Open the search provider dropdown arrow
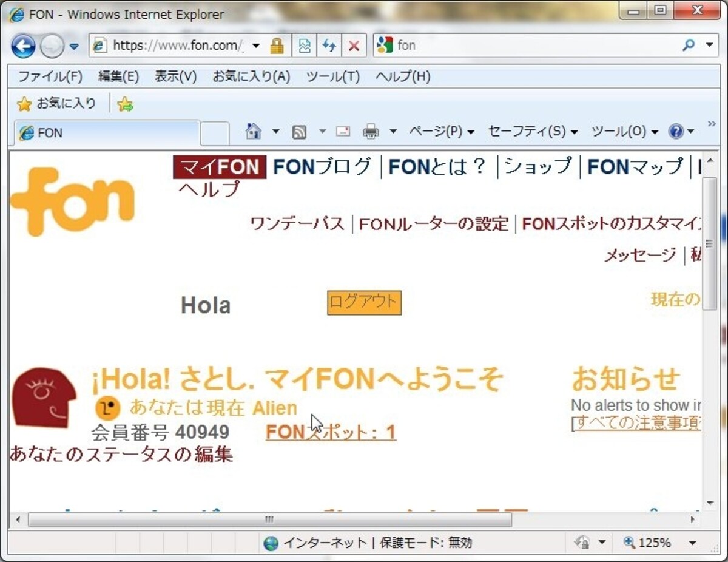 click(710, 46)
